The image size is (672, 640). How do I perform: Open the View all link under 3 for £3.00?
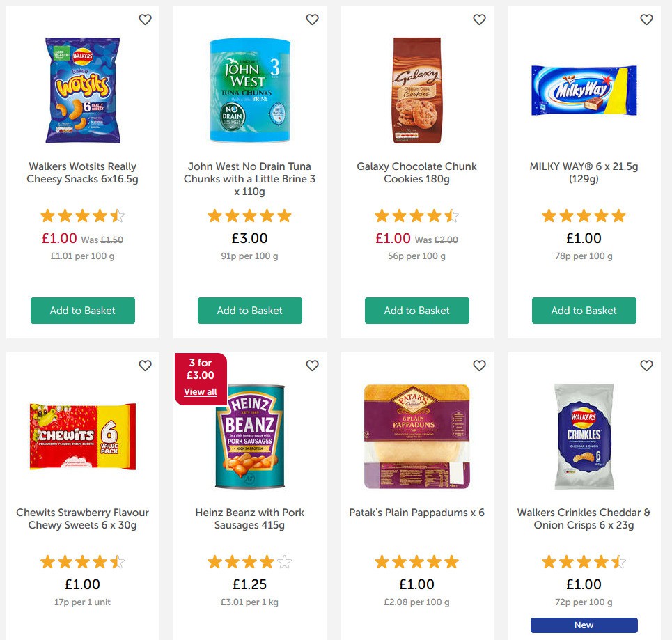tap(201, 392)
